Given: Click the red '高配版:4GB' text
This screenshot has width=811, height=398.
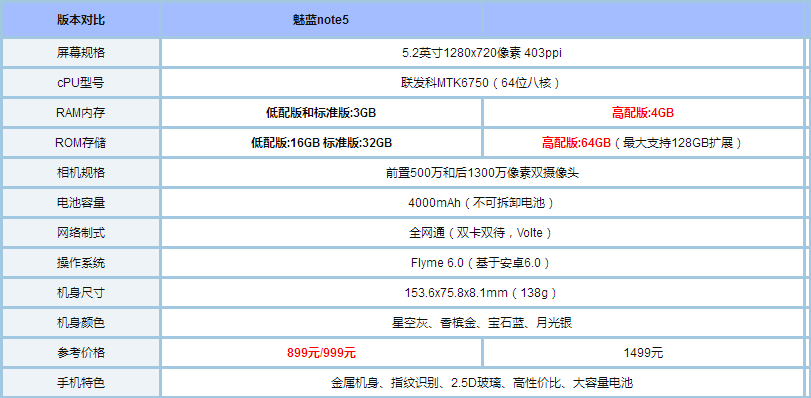Looking at the screenshot, I should click(x=643, y=113).
